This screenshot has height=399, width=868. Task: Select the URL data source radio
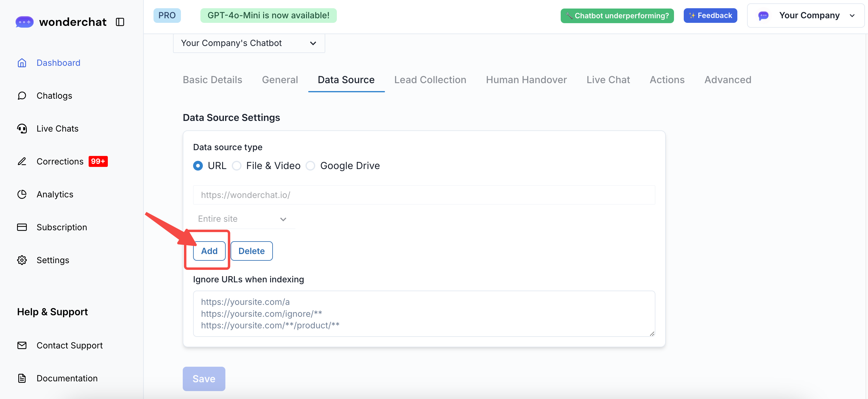[x=198, y=166]
